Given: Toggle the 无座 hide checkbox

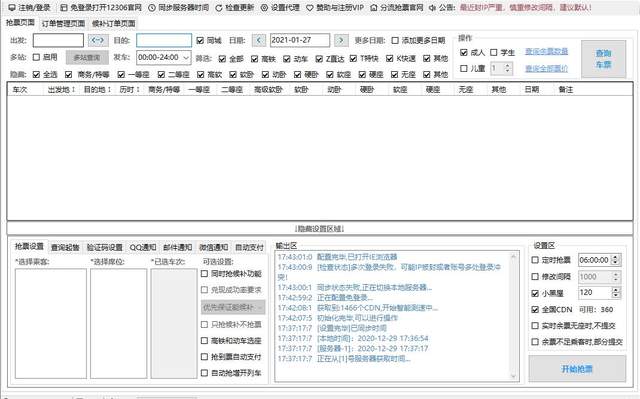Looking at the screenshot, I should click(394, 75).
